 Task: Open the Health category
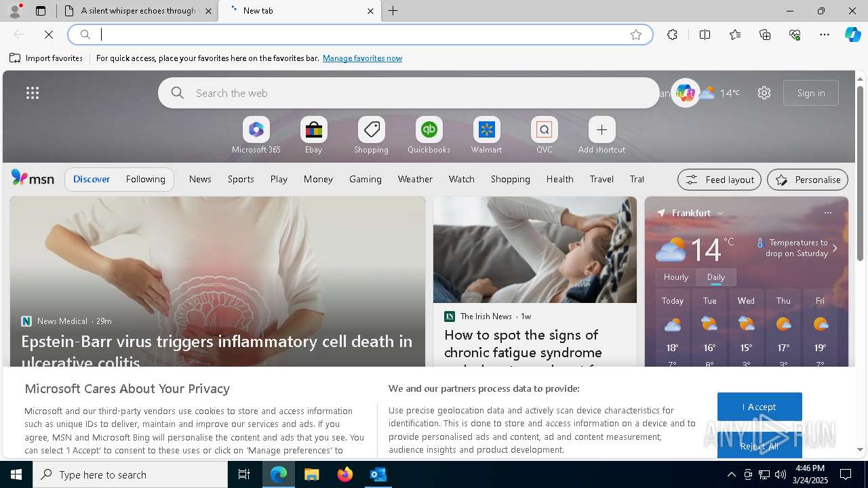(559, 179)
